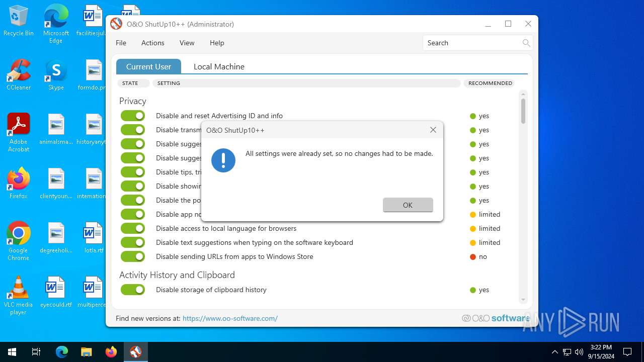Viewport: 644px width, 362px height.
Task: Select Microsoft Edge desktop shortcut
Action: (56, 24)
